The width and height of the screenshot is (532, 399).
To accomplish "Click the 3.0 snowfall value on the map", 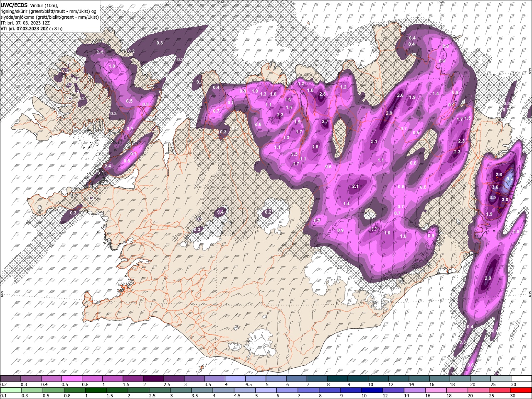I will [505, 199].
